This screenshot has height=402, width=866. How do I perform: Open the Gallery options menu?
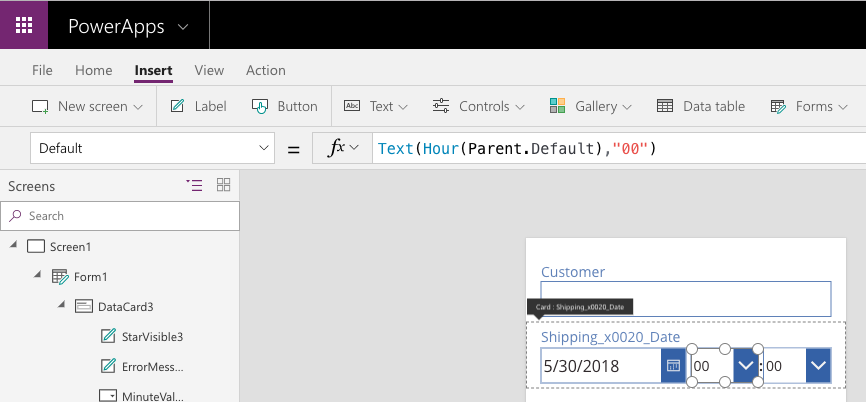point(590,106)
